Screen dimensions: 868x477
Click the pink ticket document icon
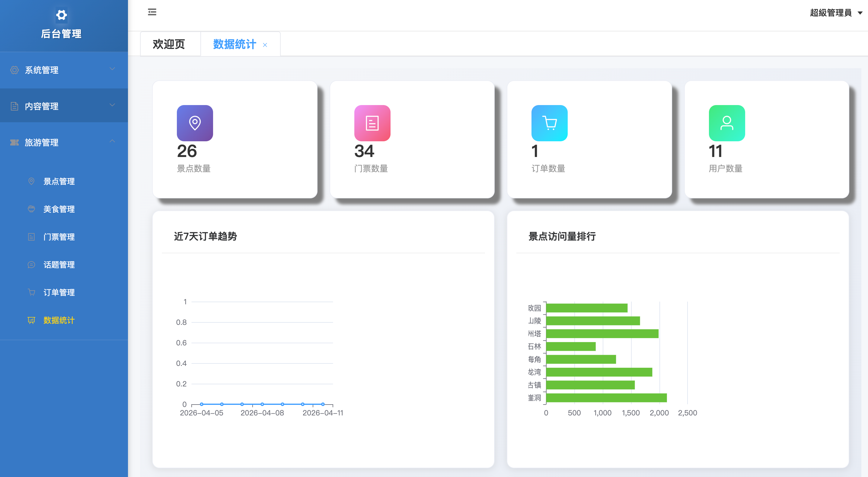[372, 123]
